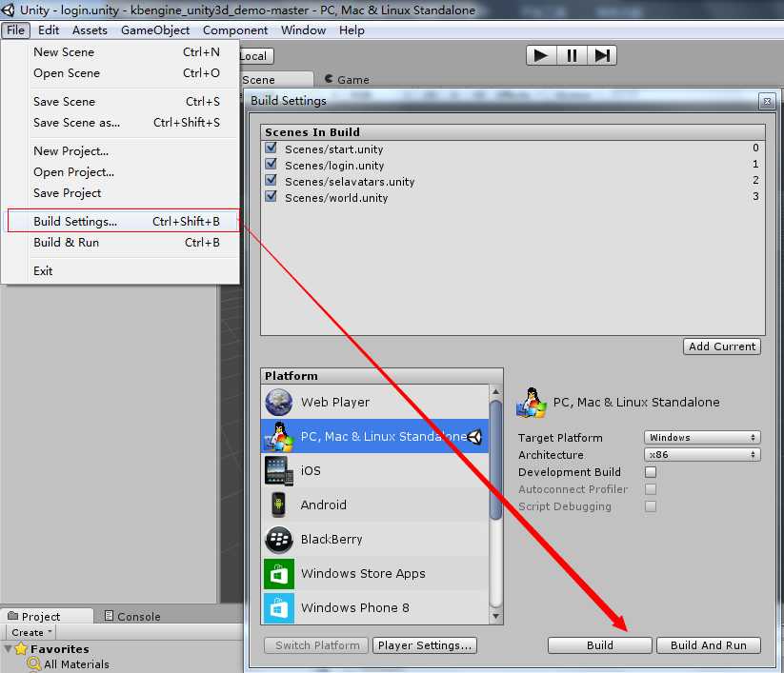Click platform list scroll up arrow
The width and height of the screenshot is (784, 673).
[x=495, y=391]
